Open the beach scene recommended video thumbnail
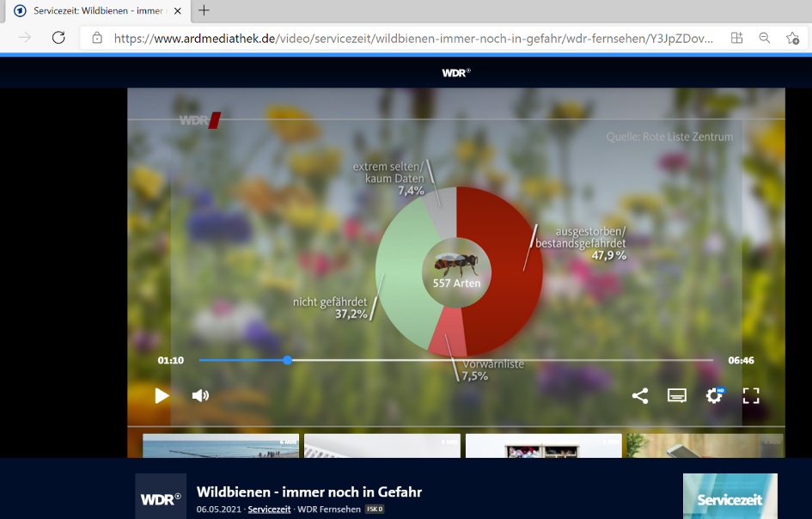 point(221,446)
